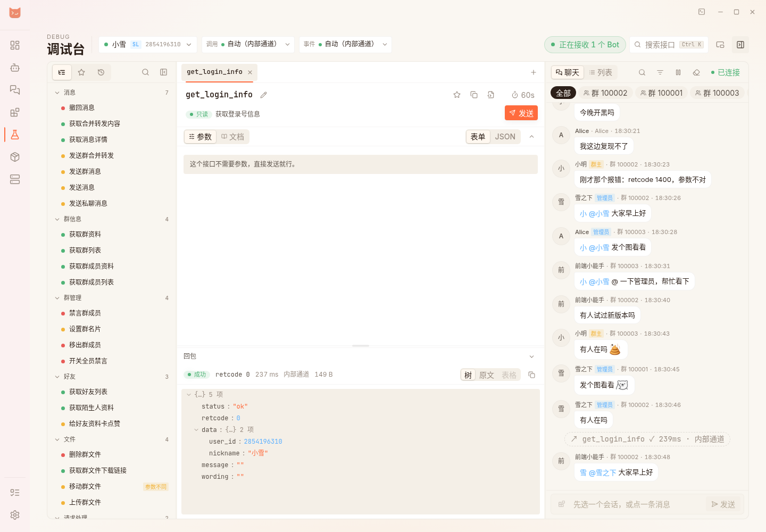Add a new request tab with plus
Screen dimensions: 766x532
(534, 72)
